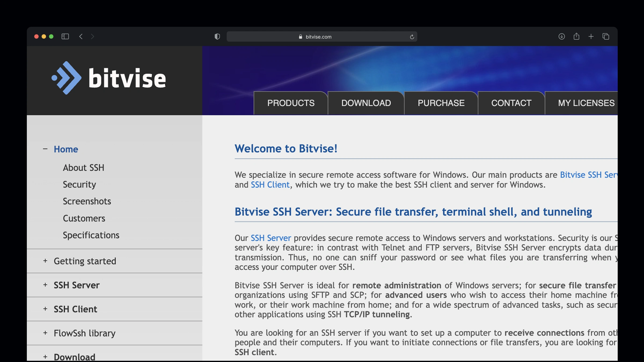Open the Home sidebar link

click(66, 149)
